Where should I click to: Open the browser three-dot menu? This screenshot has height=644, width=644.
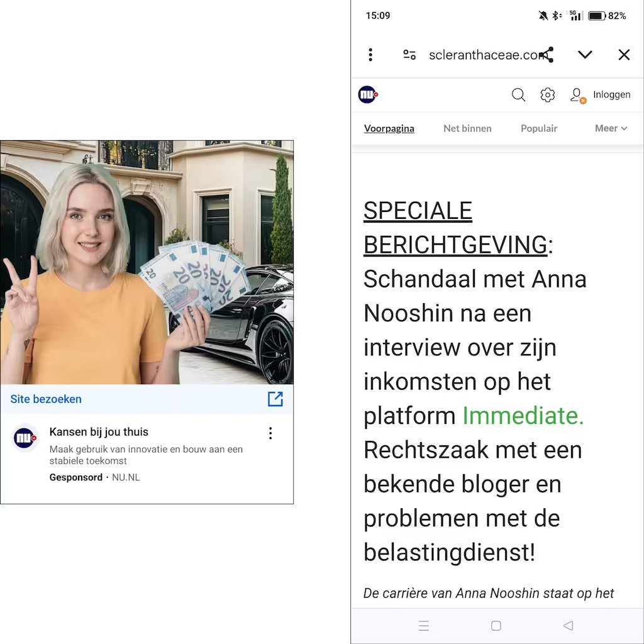370,55
